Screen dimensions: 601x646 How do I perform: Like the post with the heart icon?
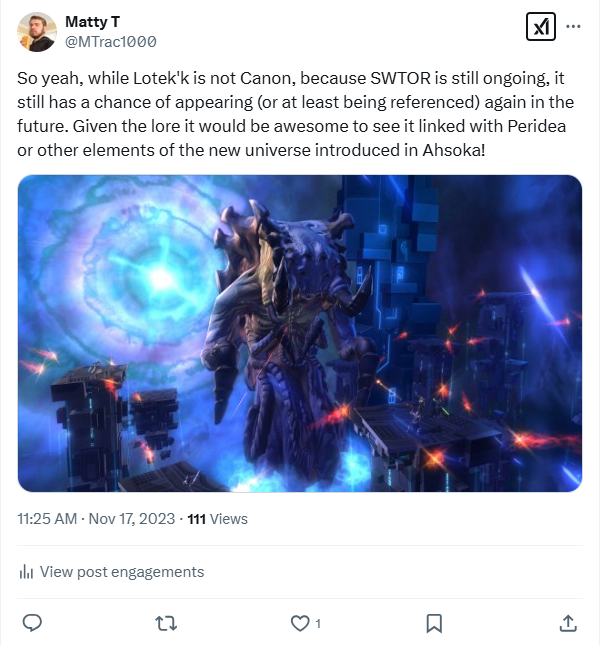[x=300, y=623]
